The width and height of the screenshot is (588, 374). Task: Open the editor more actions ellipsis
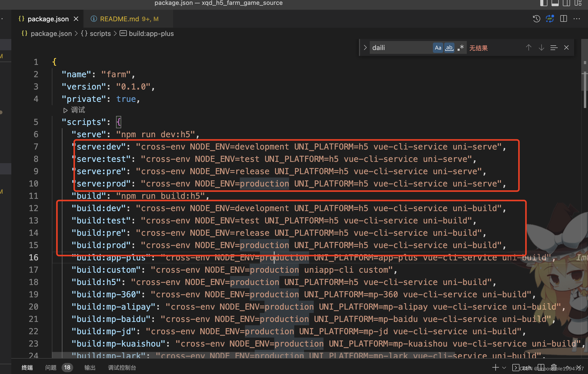(577, 19)
